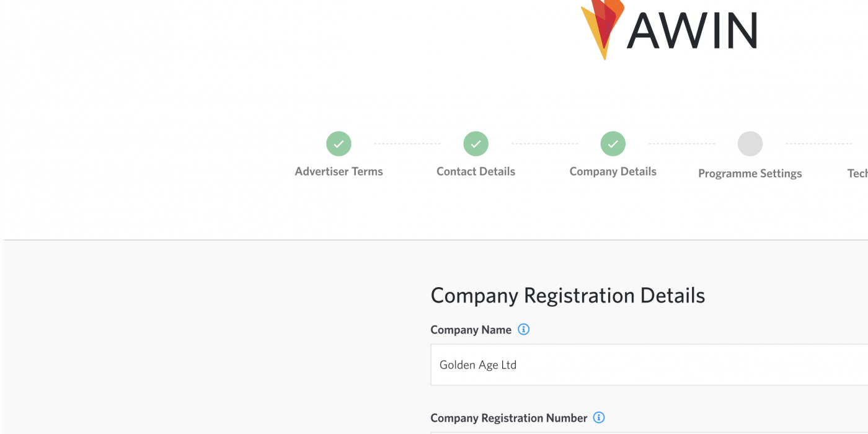Select the Company Details step label
868x434 pixels.
point(613,172)
